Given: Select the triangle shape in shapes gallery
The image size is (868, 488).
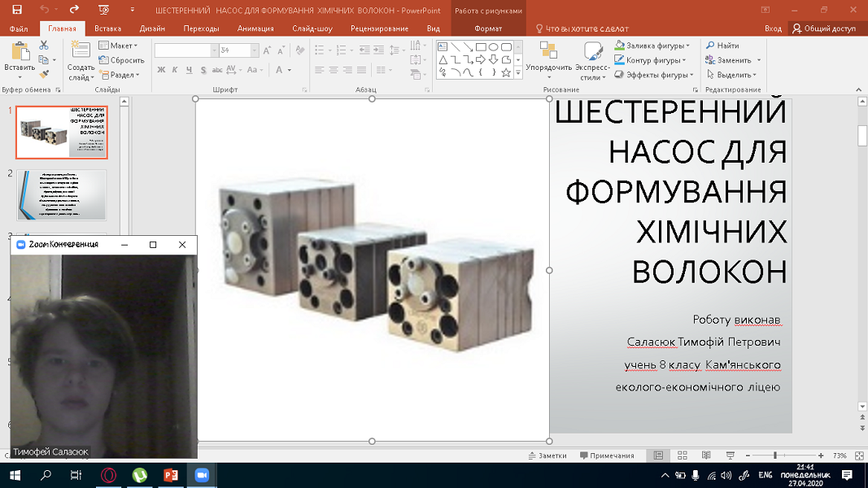Looking at the screenshot, I should pos(443,59).
